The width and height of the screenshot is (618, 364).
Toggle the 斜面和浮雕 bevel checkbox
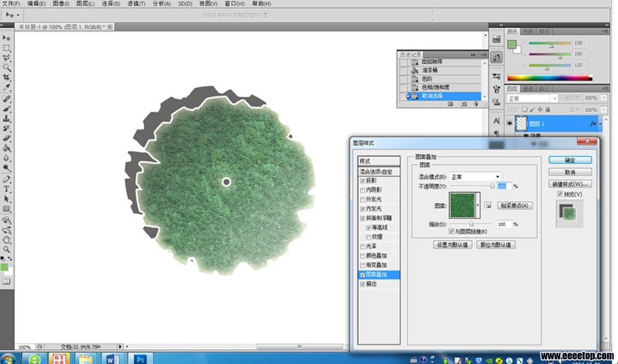pyautogui.click(x=363, y=219)
